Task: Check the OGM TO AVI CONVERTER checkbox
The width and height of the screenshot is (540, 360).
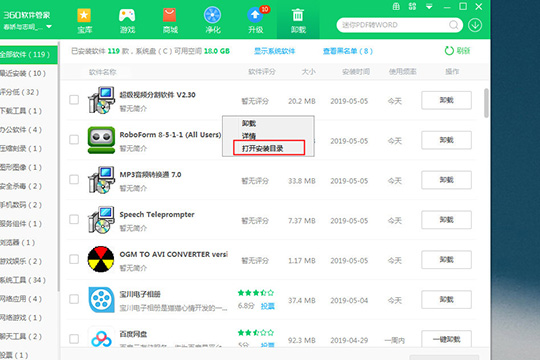Action: coord(74,259)
